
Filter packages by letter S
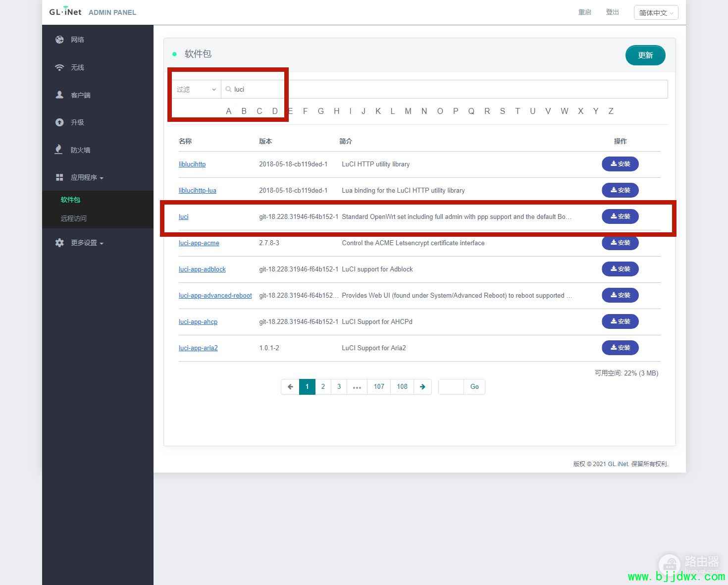[502, 111]
